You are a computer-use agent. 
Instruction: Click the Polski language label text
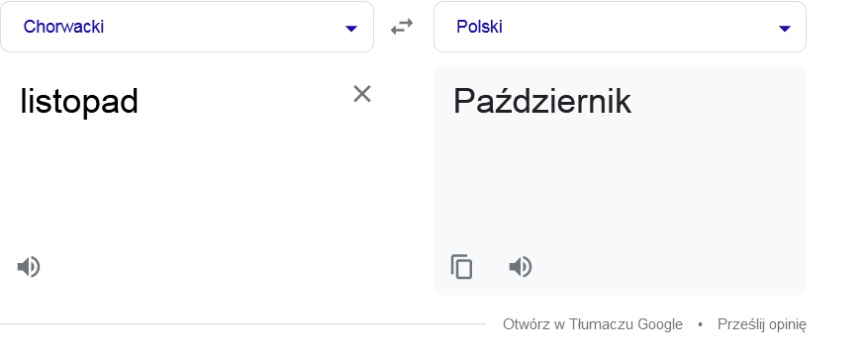click(x=479, y=27)
